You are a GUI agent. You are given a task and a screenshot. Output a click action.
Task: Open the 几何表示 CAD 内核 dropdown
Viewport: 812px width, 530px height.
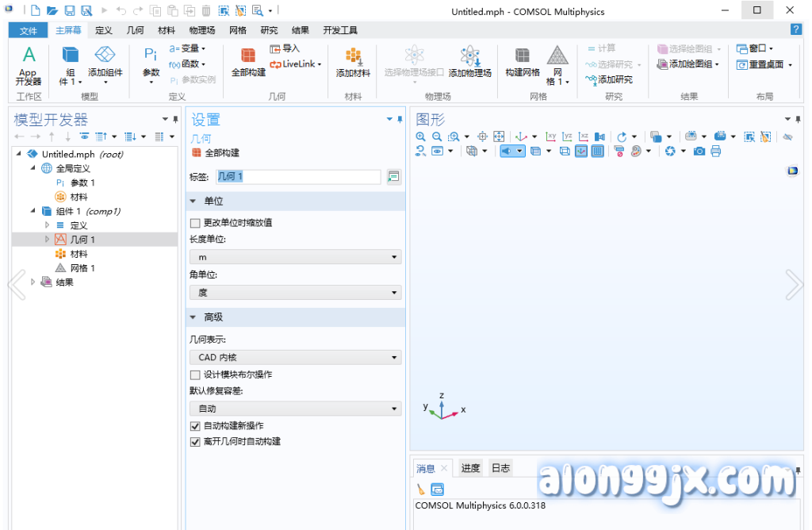295,358
